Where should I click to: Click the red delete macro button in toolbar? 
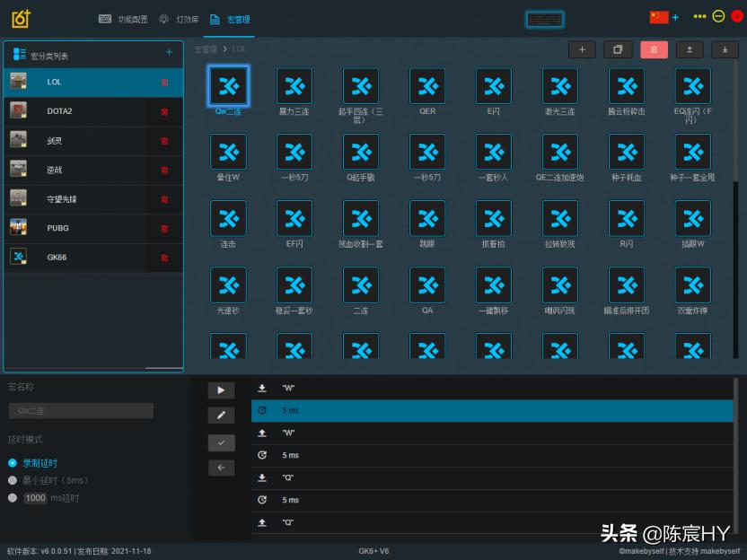[654, 50]
